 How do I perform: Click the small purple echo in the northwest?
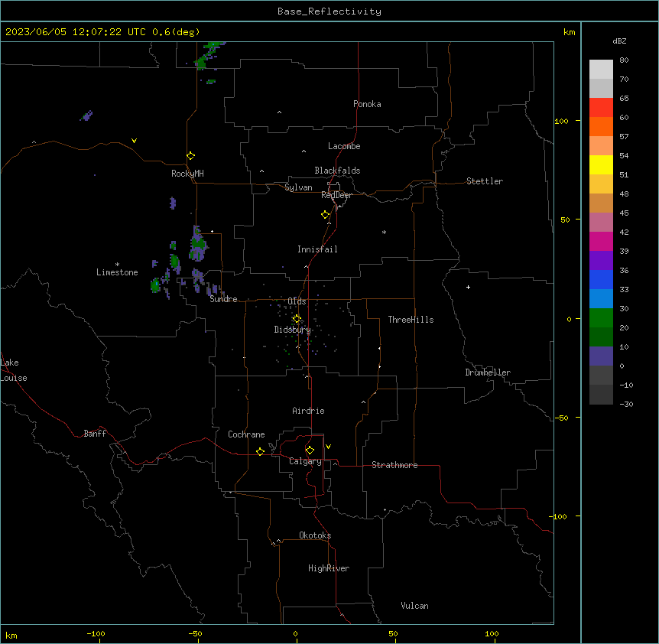86,115
